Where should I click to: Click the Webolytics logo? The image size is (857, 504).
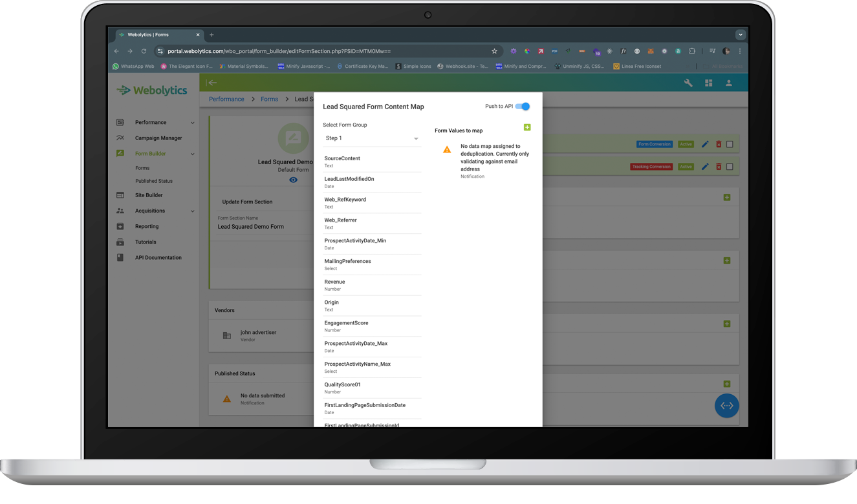tap(152, 90)
